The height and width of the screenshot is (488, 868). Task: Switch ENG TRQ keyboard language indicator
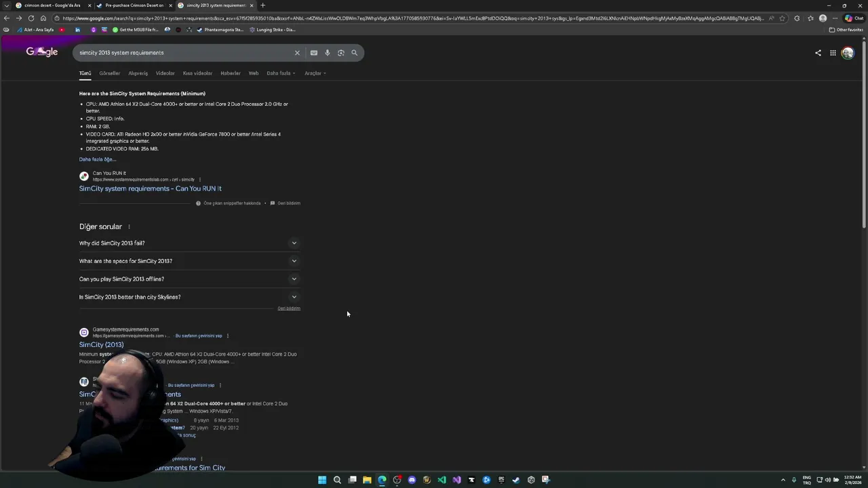point(807,480)
